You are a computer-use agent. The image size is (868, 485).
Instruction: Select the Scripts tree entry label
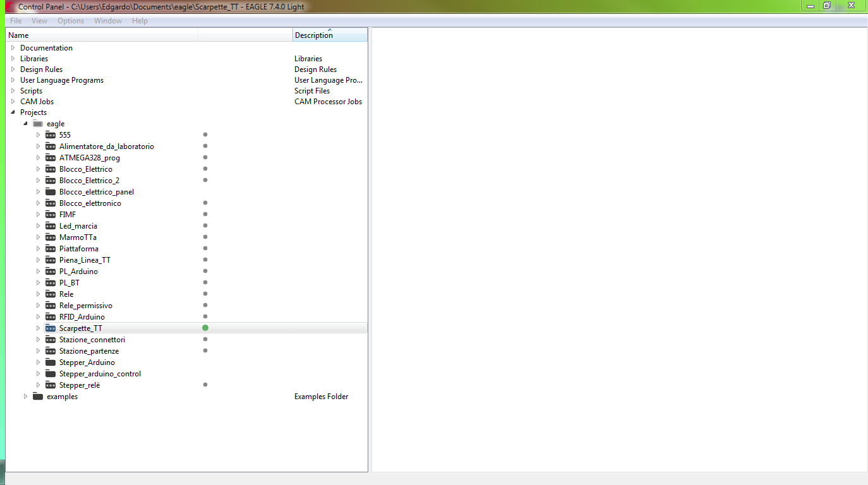tap(31, 91)
